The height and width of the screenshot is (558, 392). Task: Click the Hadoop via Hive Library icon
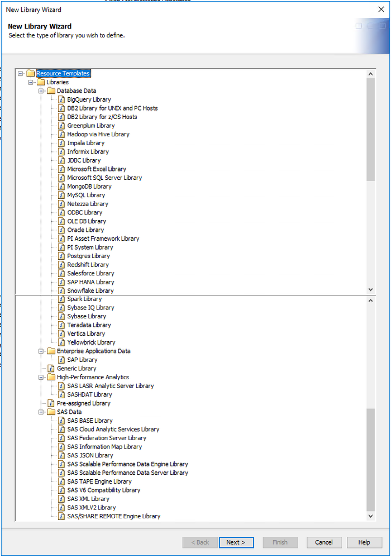point(61,134)
